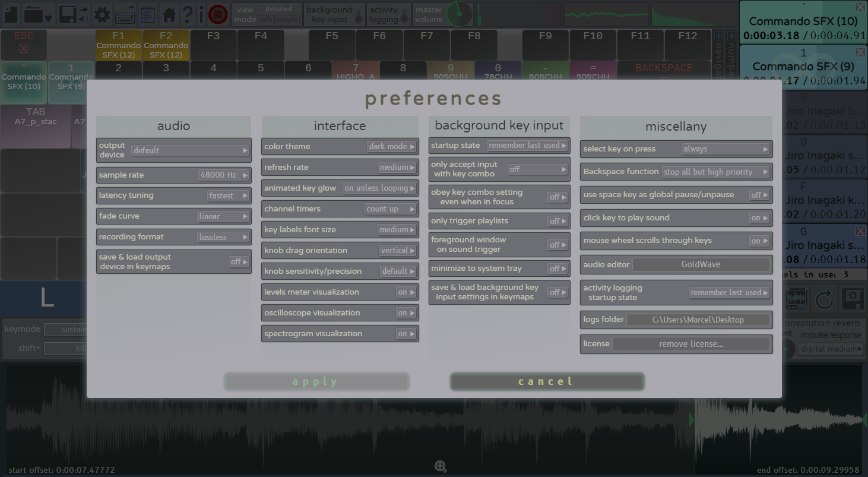Toggle click key to play sound
The width and height of the screenshot is (868, 477).
pos(759,218)
